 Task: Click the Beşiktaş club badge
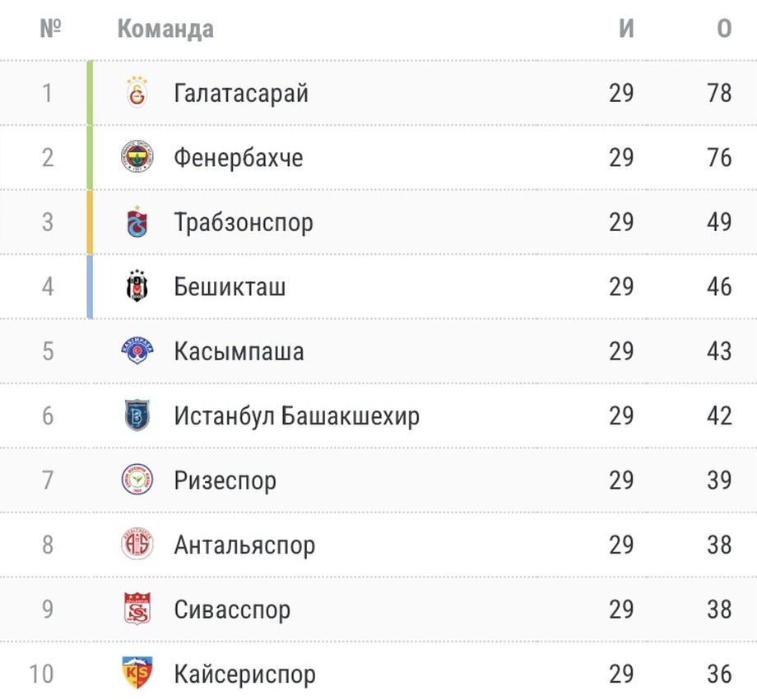[x=137, y=286]
